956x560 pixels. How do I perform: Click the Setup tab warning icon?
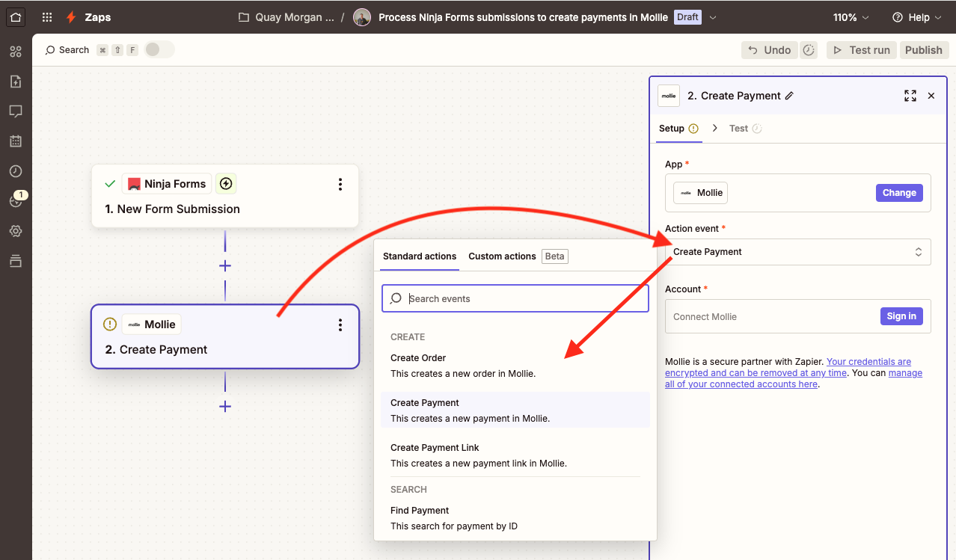693,129
